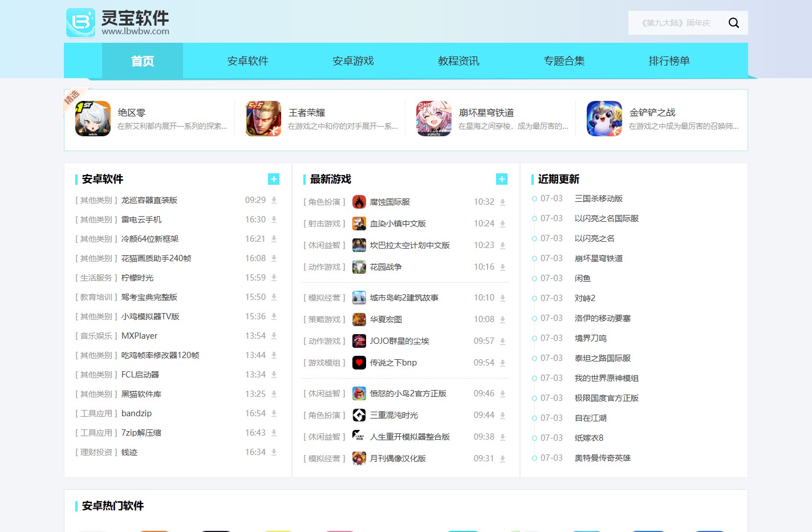Open the 安卓游戏 navigation tab
The height and width of the screenshot is (532, 812).
353,61
